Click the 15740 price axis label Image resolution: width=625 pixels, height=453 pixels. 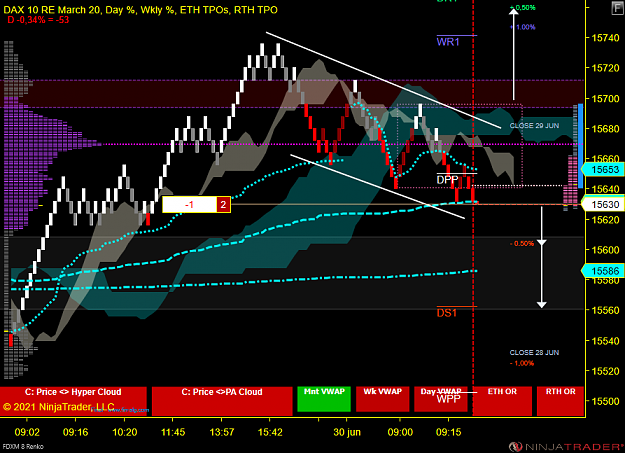pyautogui.click(x=605, y=38)
